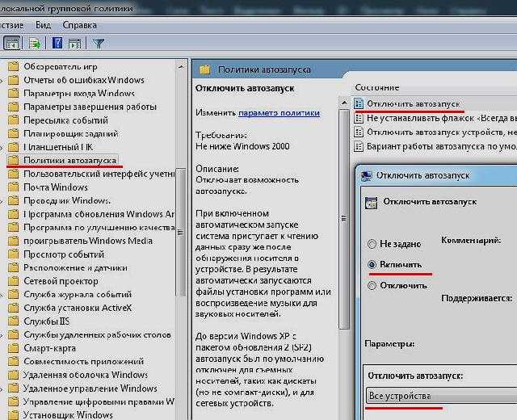517x420 pixels.
Task: Click the Filter funnel toolbar icon
Action: pos(98,43)
